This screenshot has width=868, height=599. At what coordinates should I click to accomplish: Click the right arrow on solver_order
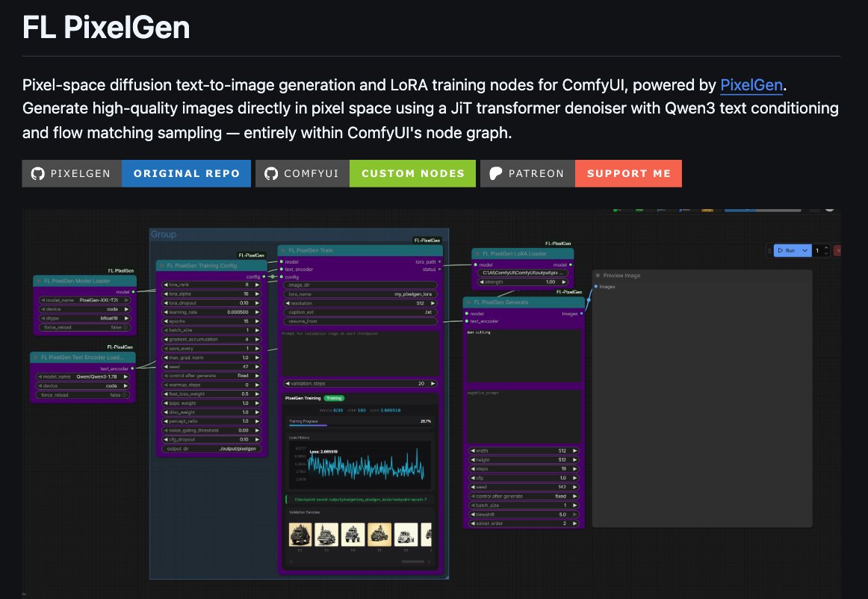coord(574,523)
